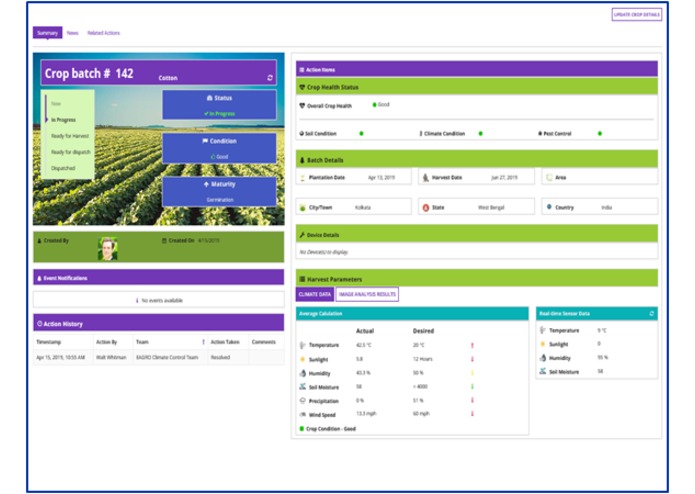695x494 pixels.
Task: Click the Condition flag icon
Action: (x=205, y=141)
